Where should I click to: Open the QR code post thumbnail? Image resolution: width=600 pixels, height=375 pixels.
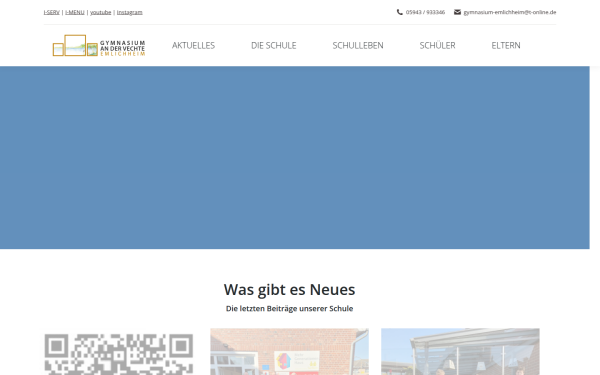119,352
